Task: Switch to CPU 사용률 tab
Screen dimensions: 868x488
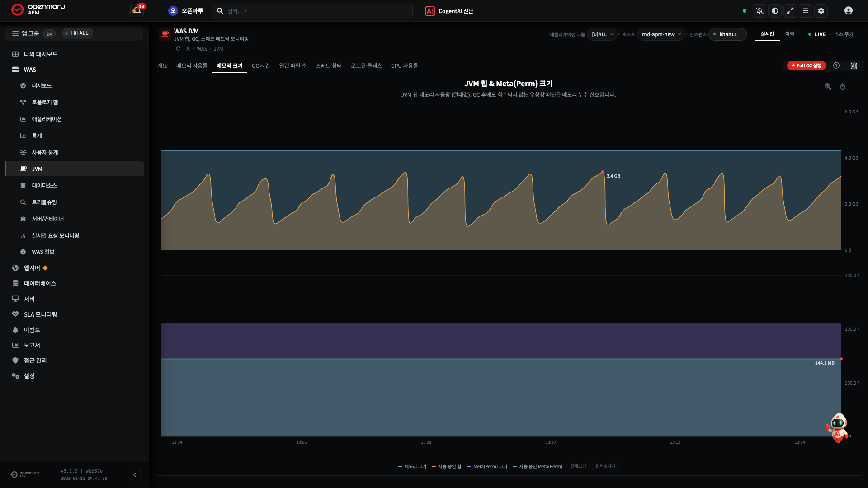Action: coord(404,66)
